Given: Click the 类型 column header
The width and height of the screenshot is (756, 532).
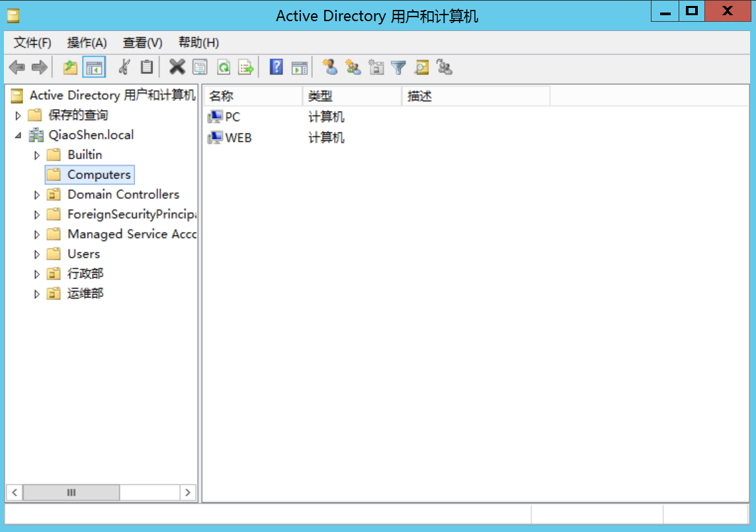Looking at the screenshot, I should tap(351, 96).
